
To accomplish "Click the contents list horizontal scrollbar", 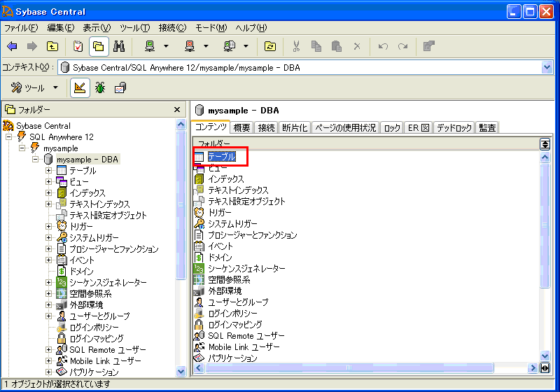I will click(x=364, y=368).
